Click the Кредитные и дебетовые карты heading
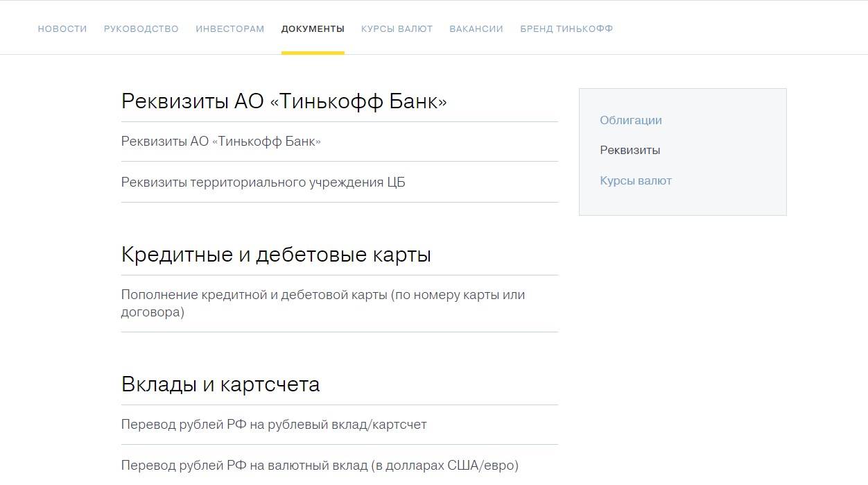Image resolution: width=868 pixels, height=485 pixels. coord(276,255)
